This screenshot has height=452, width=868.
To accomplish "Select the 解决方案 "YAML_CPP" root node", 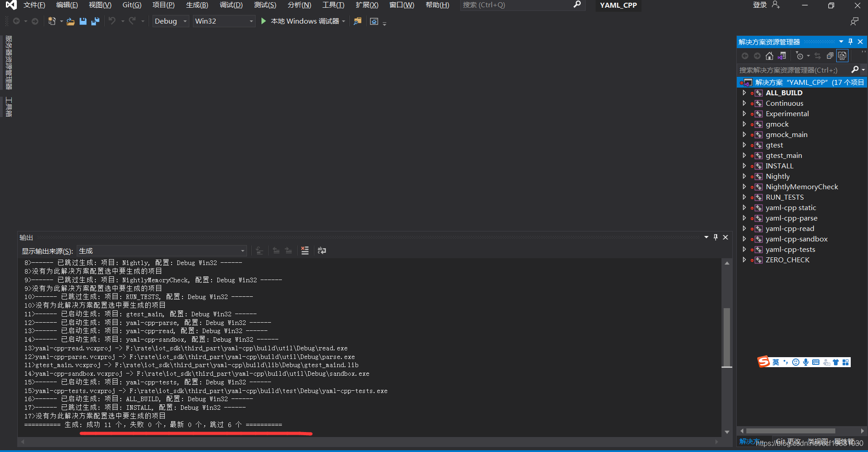I will pyautogui.click(x=802, y=82).
